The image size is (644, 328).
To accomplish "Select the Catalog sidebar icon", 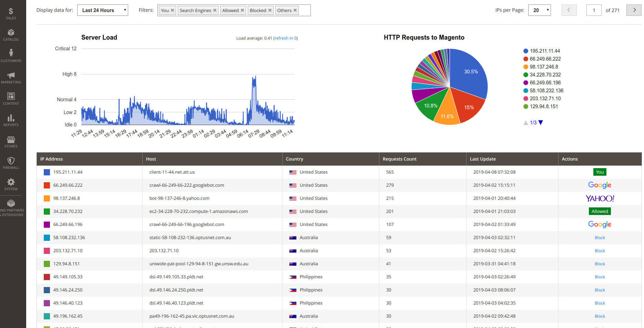I will click(11, 34).
